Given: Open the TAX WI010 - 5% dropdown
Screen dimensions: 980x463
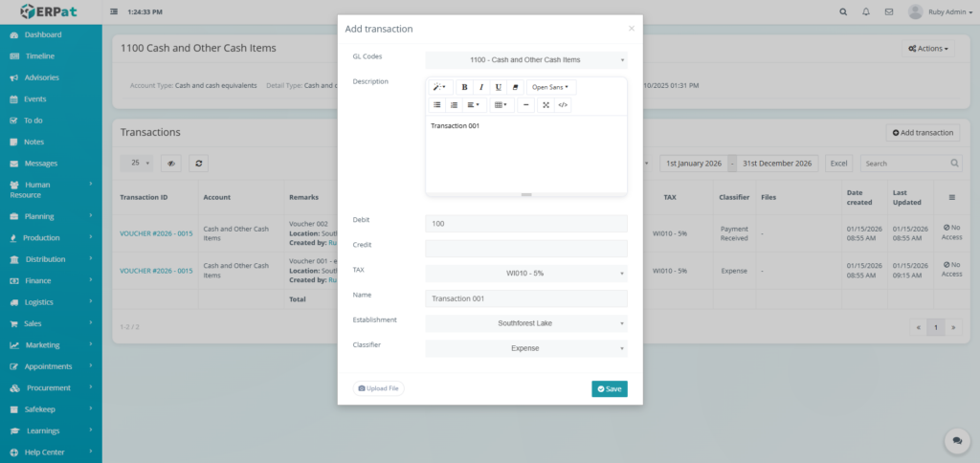Looking at the screenshot, I should click(x=526, y=274).
